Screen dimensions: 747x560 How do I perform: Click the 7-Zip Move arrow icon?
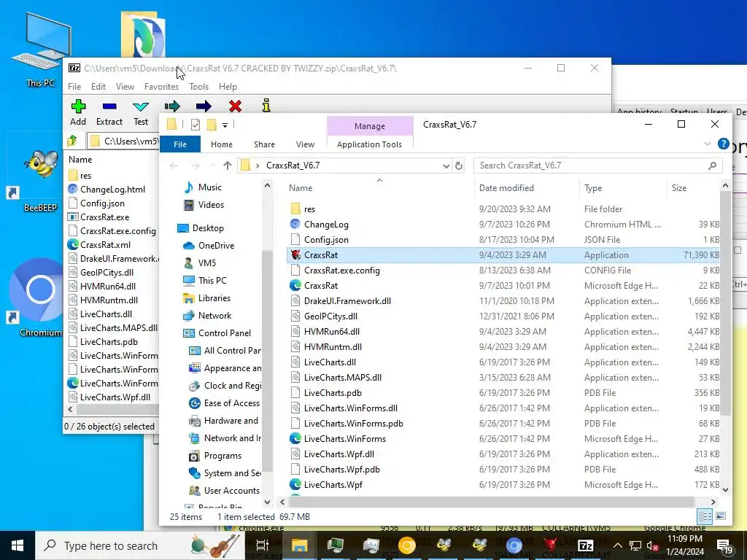tap(204, 106)
